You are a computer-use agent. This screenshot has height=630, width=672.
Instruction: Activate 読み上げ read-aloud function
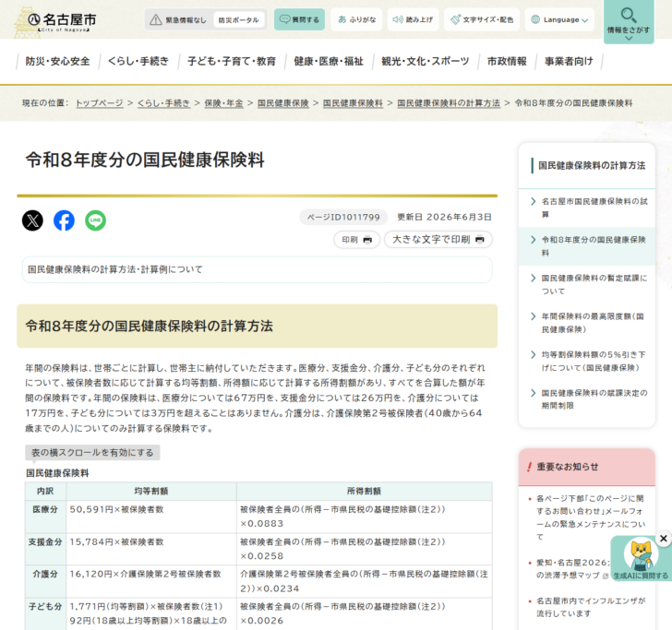click(414, 19)
